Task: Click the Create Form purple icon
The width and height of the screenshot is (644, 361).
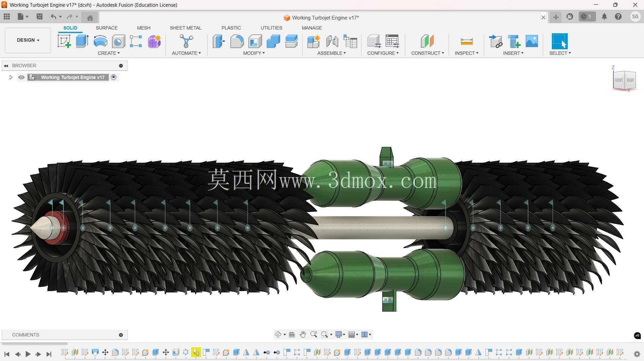Action: pyautogui.click(x=154, y=41)
